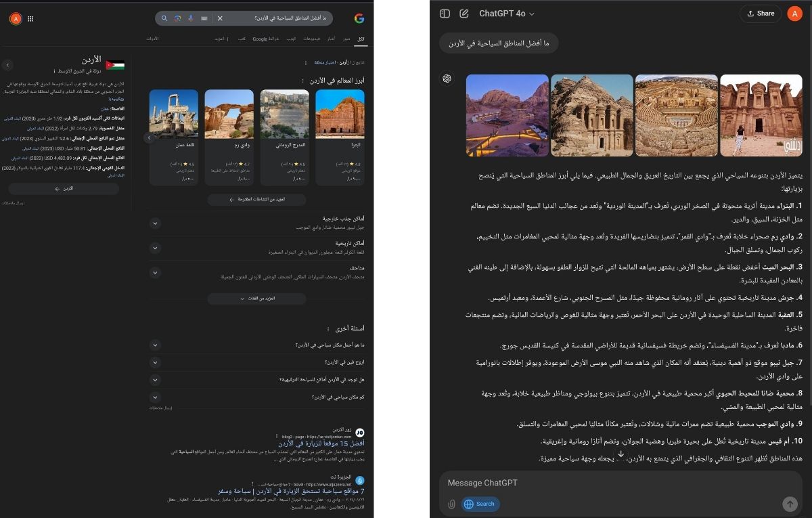Image resolution: width=812 pixels, height=518 pixels.
Task: Share the ChatGPT conversation
Action: coord(760,13)
